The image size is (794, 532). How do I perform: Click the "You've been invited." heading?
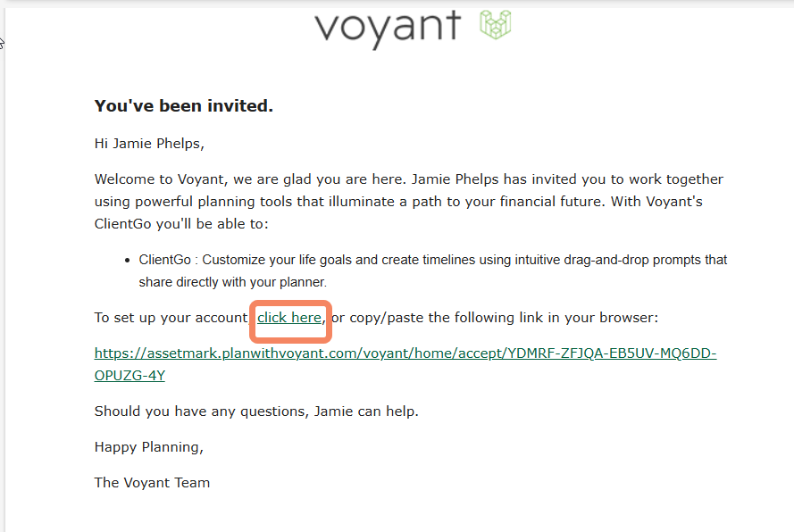click(184, 106)
